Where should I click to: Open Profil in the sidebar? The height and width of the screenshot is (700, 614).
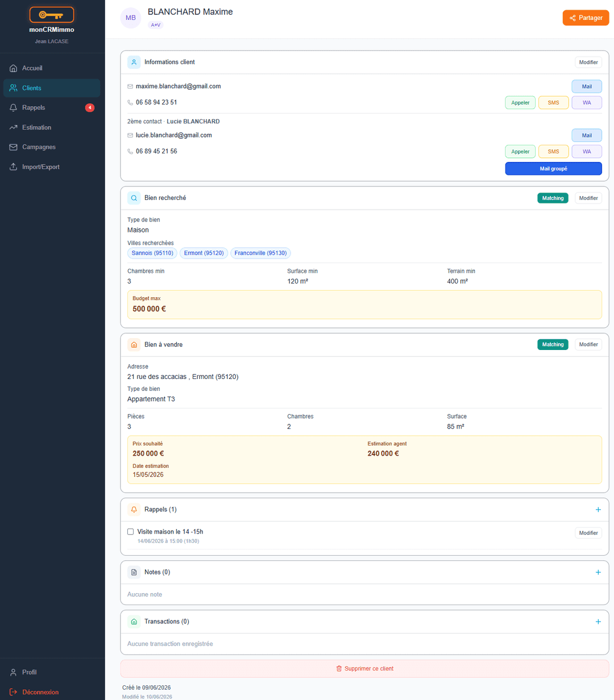pyautogui.click(x=52, y=672)
